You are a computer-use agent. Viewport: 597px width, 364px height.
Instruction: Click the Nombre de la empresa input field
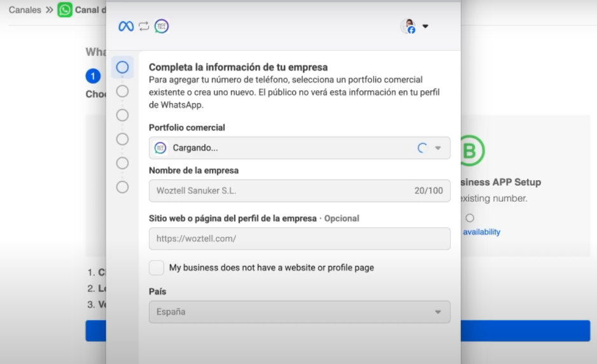coord(300,191)
